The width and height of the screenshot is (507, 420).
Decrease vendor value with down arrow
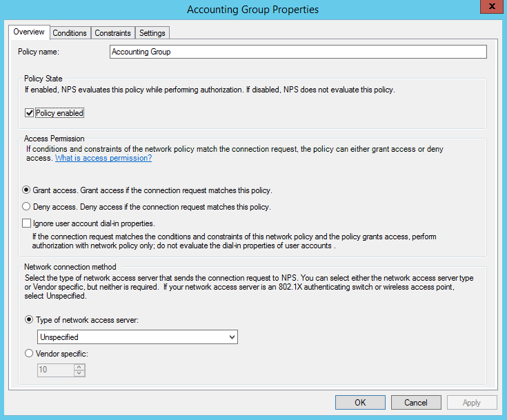(x=79, y=373)
